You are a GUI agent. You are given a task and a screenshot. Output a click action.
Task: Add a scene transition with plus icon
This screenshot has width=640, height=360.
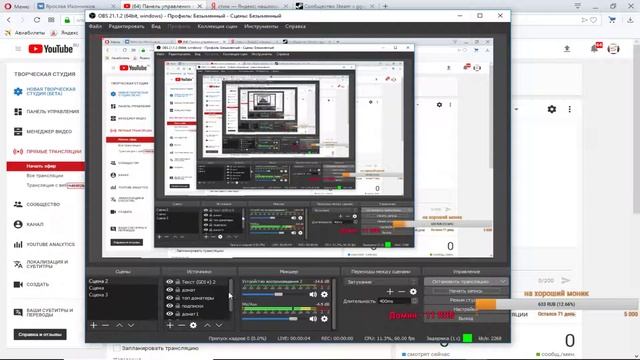point(390,291)
